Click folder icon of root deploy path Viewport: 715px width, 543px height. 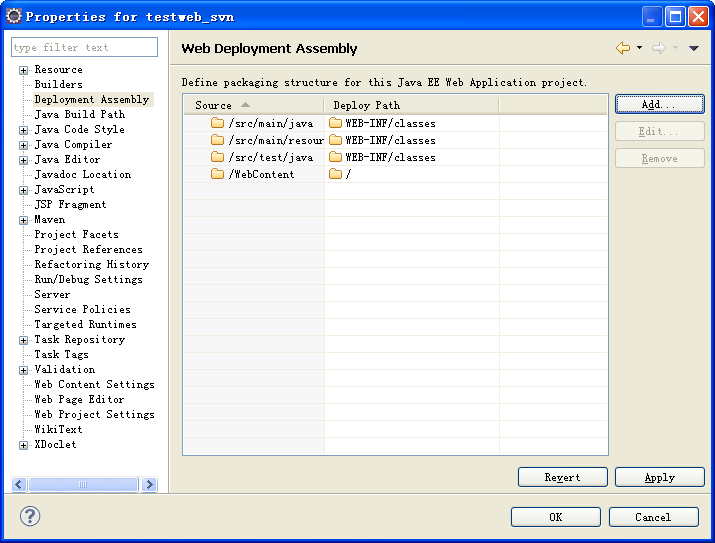tap(336, 174)
